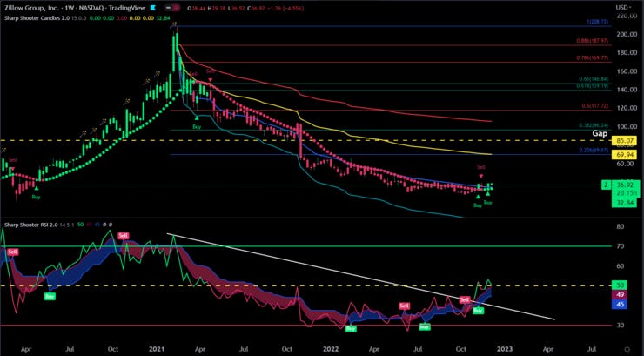Viewport: 644px width, 356px height.
Task: Click the green 50 RSI value label
Action: coord(621,285)
